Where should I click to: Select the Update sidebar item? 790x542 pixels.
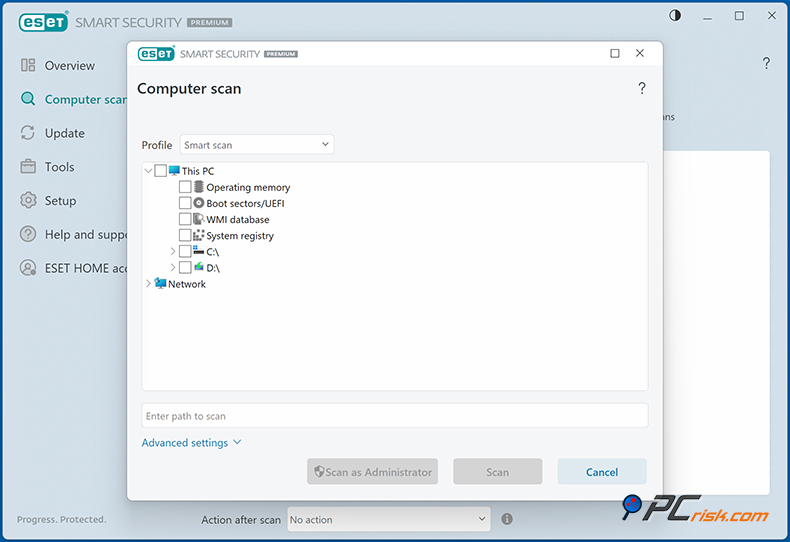[x=64, y=133]
